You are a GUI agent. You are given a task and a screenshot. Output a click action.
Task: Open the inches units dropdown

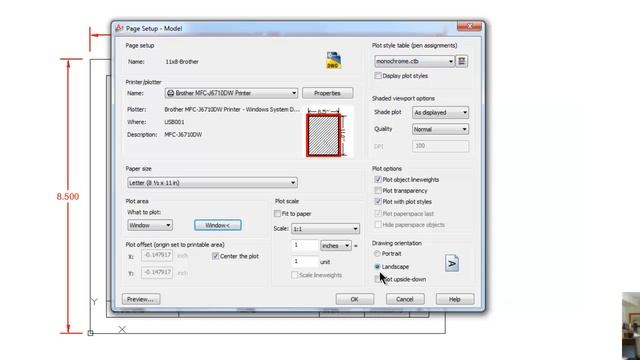tap(336, 245)
